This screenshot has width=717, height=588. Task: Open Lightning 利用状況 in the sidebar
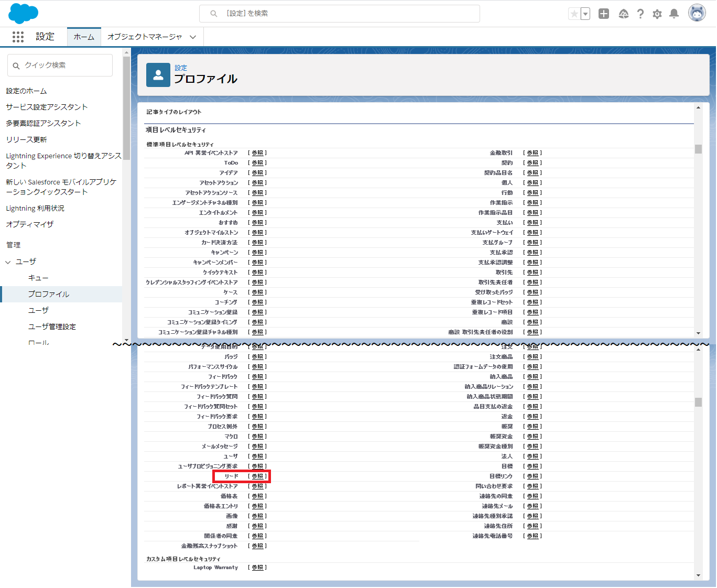click(x=35, y=208)
